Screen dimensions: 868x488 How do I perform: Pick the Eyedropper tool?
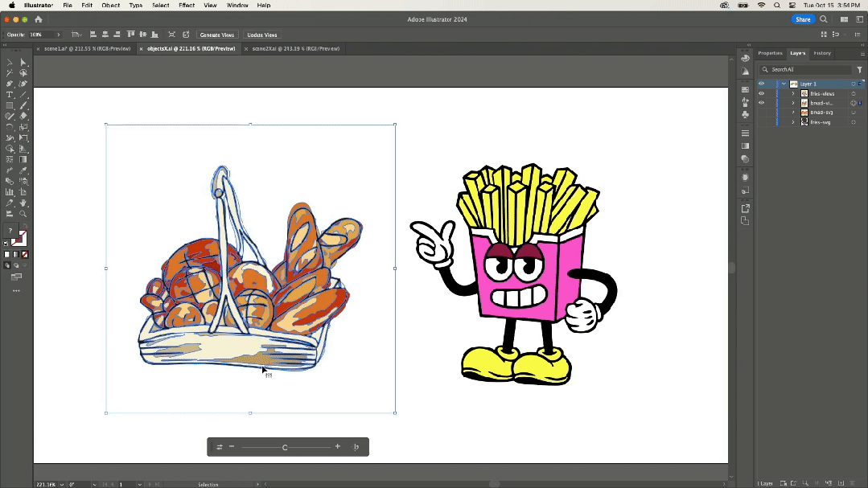23,170
